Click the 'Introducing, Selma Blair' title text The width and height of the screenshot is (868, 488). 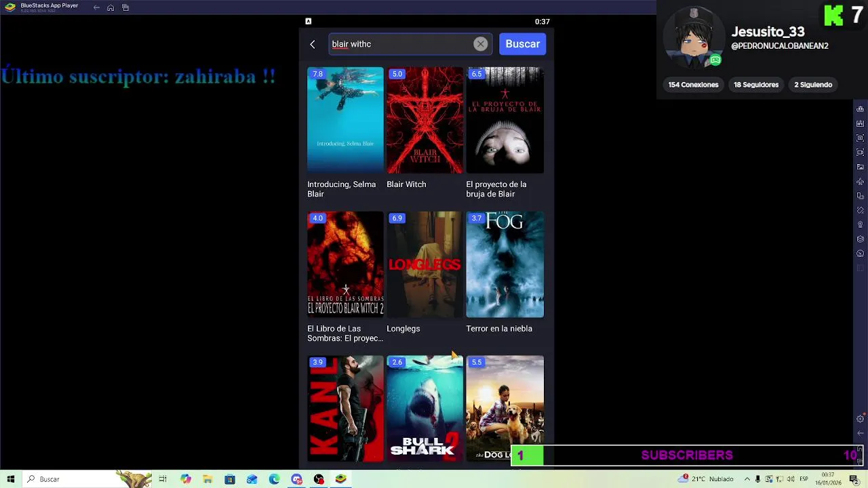click(341, 189)
